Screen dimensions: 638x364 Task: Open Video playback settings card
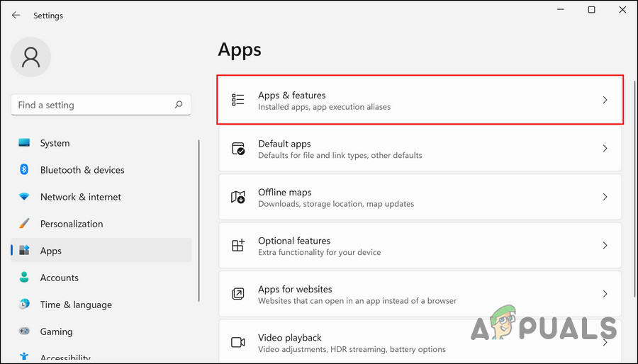pos(420,341)
